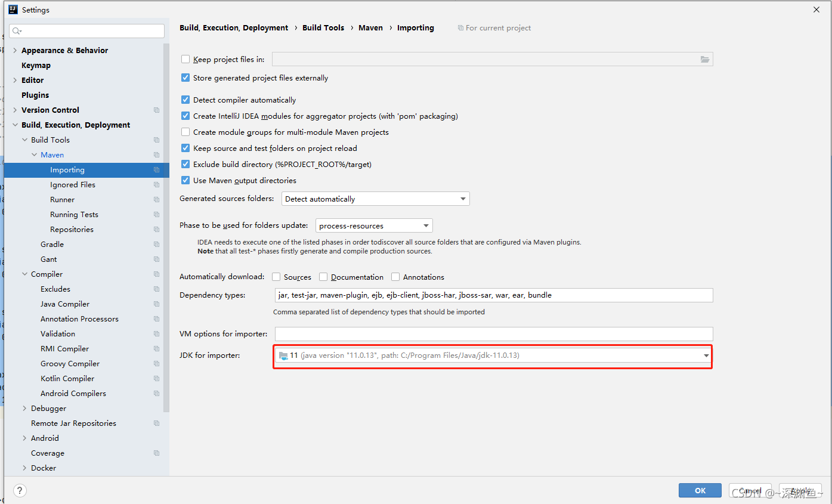Click the IntelliJ IDEA logo in title bar
The height and width of the screenshot is (504, 832).
(13, 10)
